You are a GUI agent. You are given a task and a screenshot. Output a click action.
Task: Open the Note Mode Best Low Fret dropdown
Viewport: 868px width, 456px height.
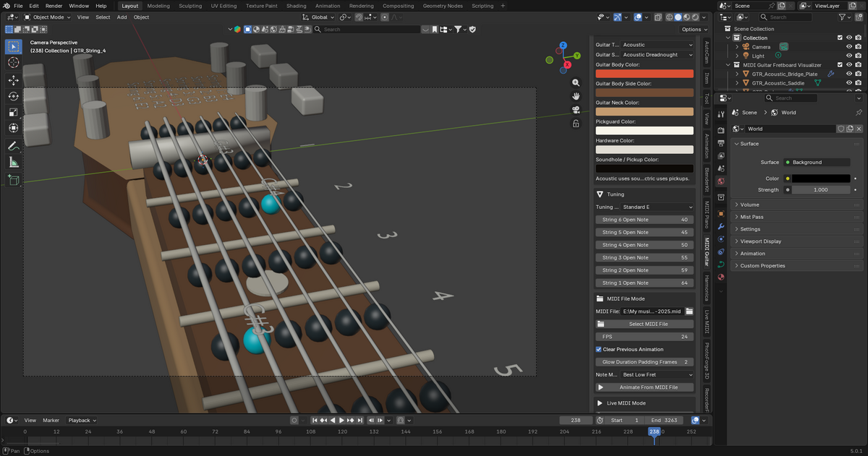(x=657, y=375)
